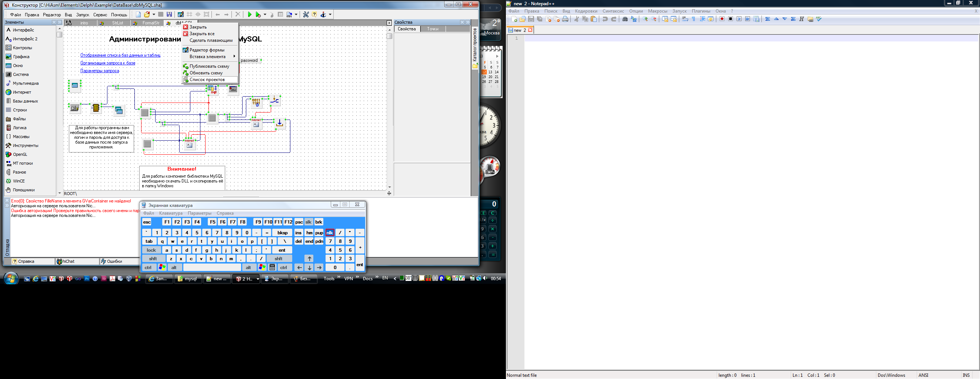The width and height of the screenshot is (980, 379).
Task: Click the red Record macro icon in Notepad++
Action: (x=722, y=19)
